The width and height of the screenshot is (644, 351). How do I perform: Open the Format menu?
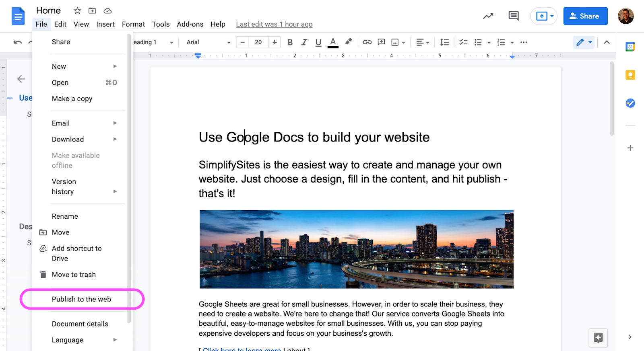coord(133,24)
